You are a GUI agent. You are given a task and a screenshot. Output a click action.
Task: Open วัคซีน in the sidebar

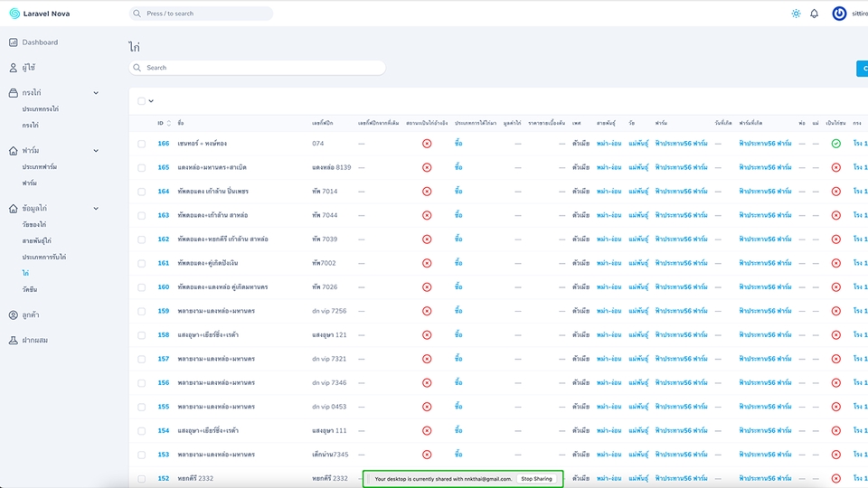[x=30, y=289]
